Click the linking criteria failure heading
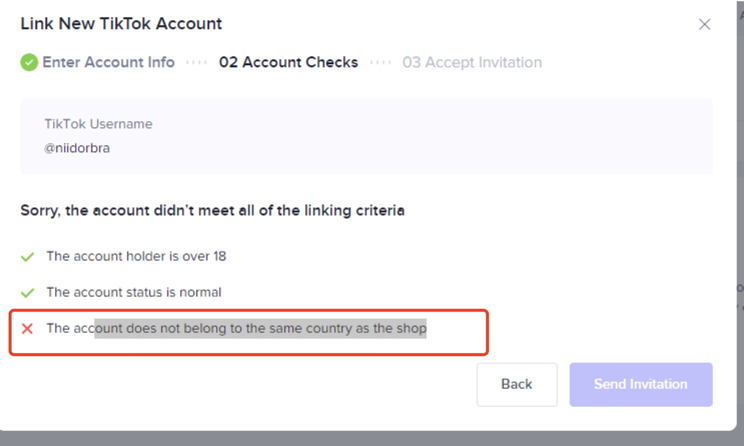744x446 pixels. [x=213, y=210]
